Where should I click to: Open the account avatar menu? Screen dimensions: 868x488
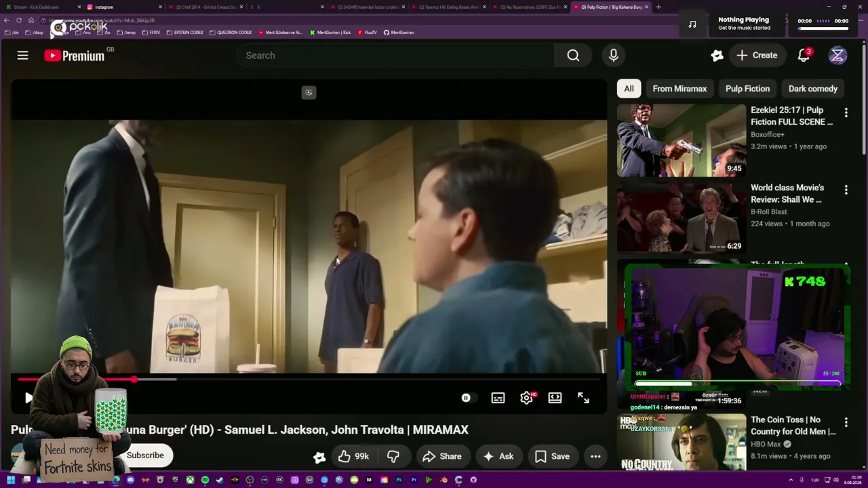pyautogui.click(x=837, y=56)
